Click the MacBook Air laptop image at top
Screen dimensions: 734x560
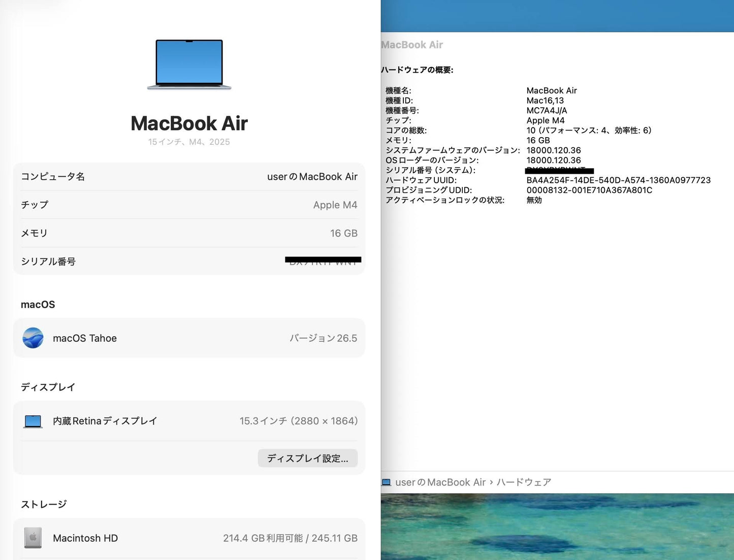189,64
